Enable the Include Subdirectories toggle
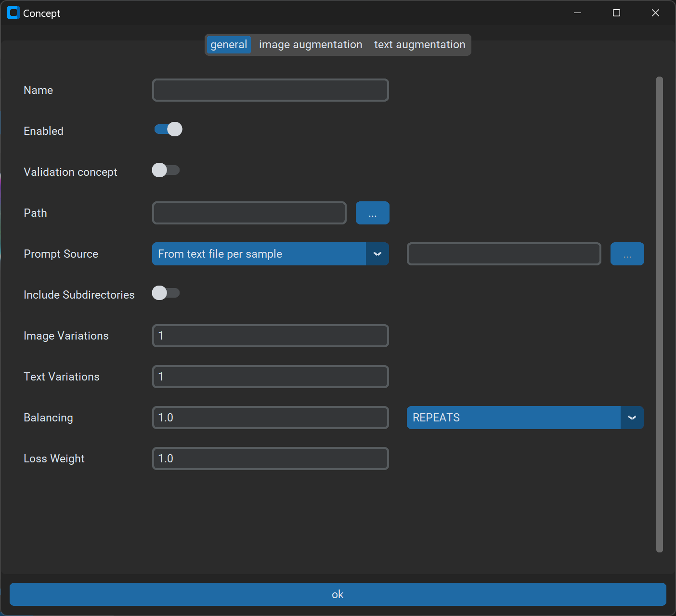The image size is (676, 616). (x=166, y=293)
